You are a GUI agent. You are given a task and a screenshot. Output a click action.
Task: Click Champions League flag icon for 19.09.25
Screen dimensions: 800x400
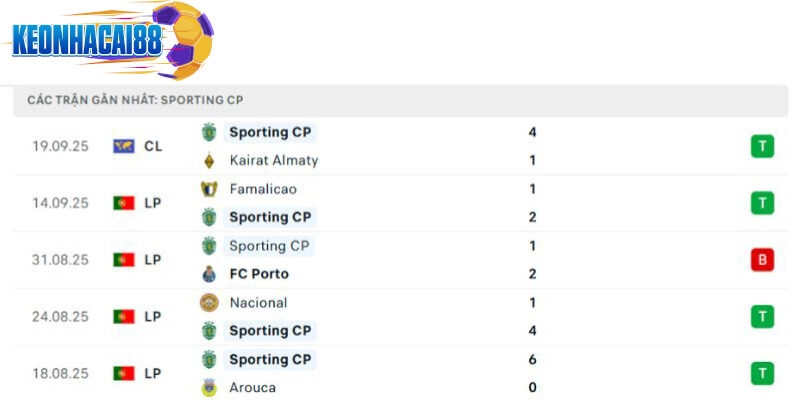pyautogui.click(x=124, y=146)
